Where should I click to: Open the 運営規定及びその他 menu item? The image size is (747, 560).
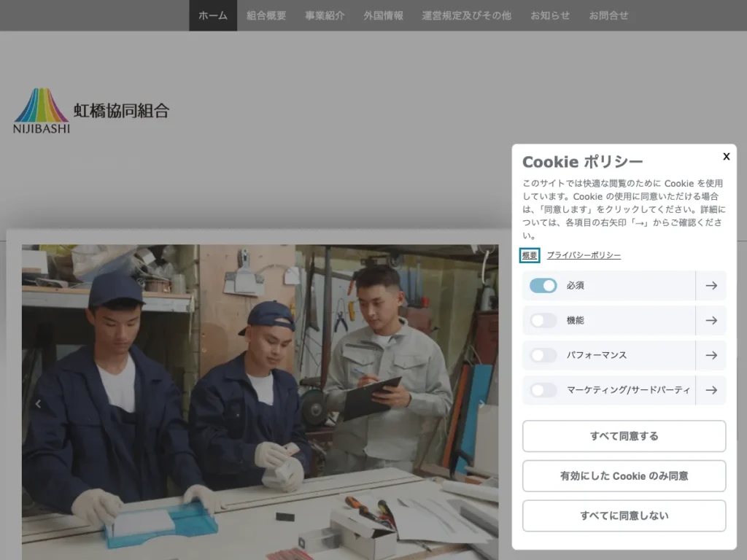pos(466,15)
